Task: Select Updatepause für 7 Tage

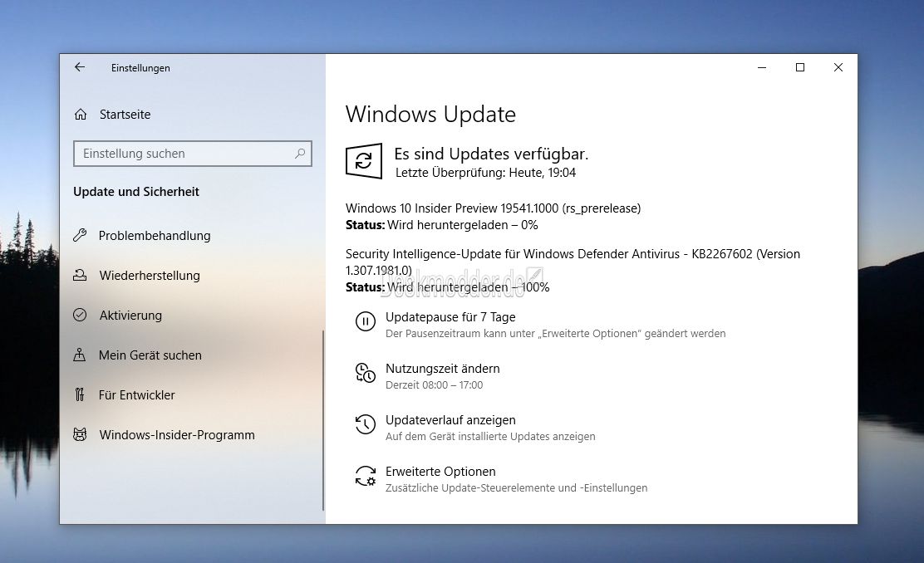Action: coord(450,317)
